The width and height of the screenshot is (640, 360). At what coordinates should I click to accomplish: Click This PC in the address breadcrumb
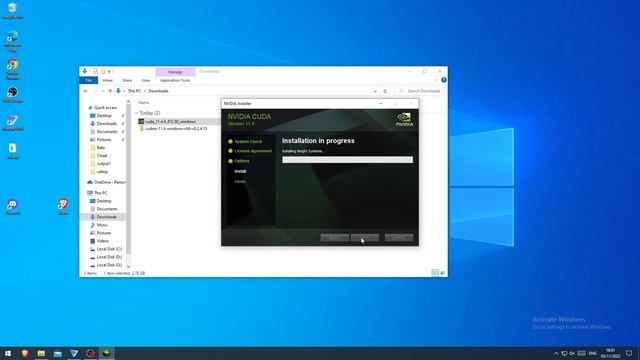[134, 91]
